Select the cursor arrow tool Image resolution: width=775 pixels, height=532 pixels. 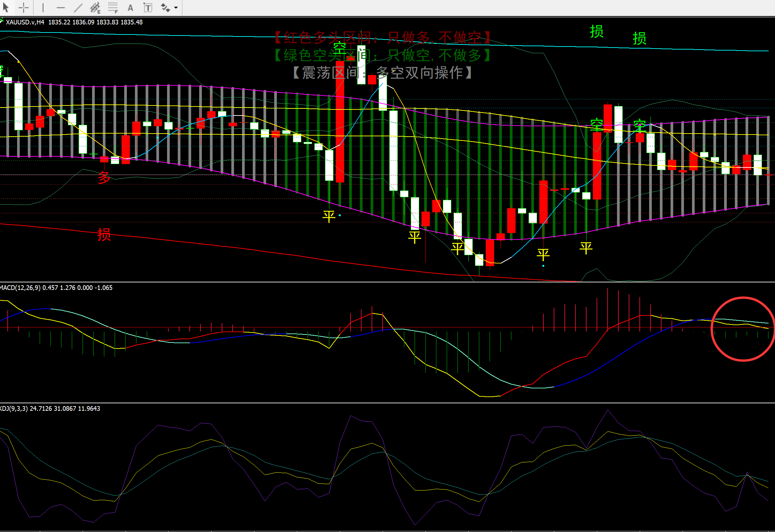[x=6, y=7]
